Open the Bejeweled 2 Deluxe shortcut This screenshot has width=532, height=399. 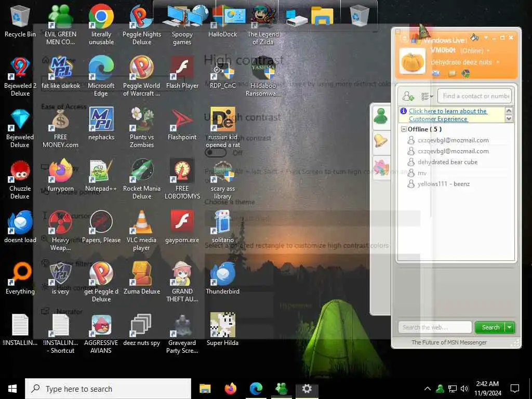pyautogui.click(x=20, y=77)
